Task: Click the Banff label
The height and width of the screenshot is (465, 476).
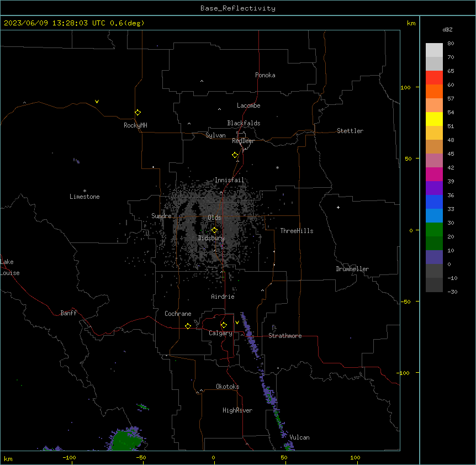Action: [68, 313]
